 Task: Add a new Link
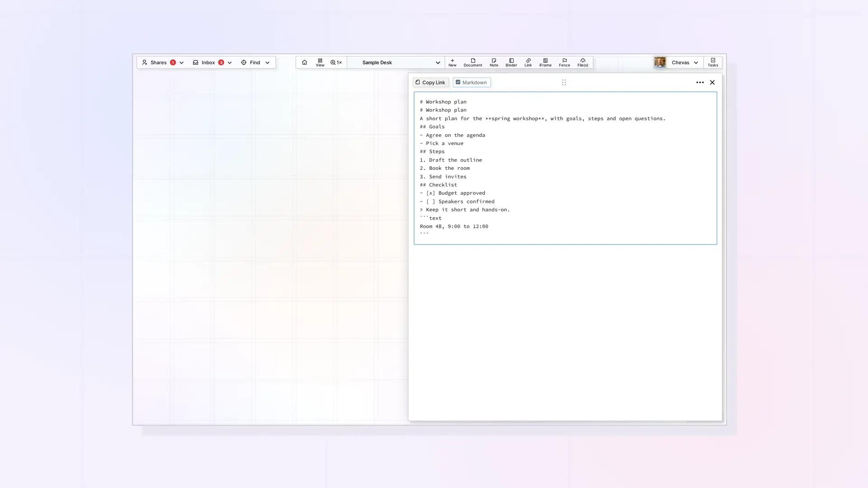(x=528, y=62)
